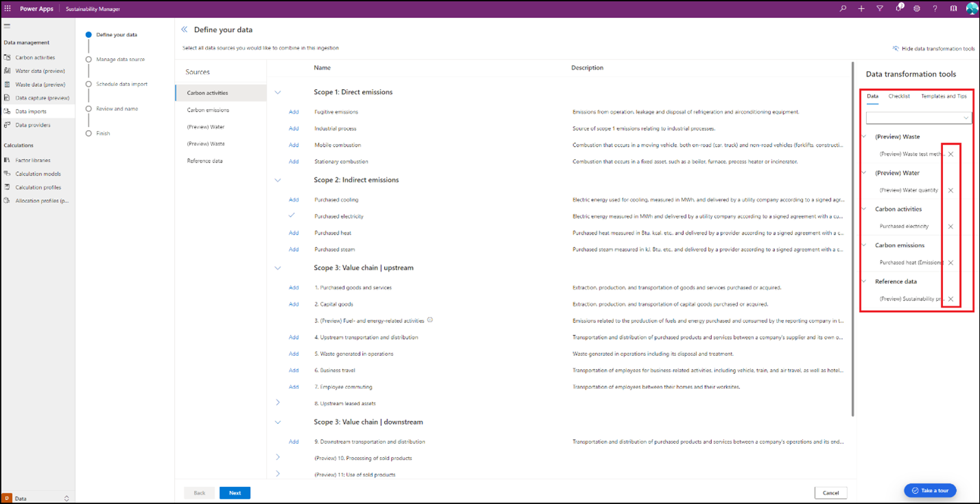980x504 pixels.
Task: Open Calculation profiles in the navigation
Action: [38, 187]
